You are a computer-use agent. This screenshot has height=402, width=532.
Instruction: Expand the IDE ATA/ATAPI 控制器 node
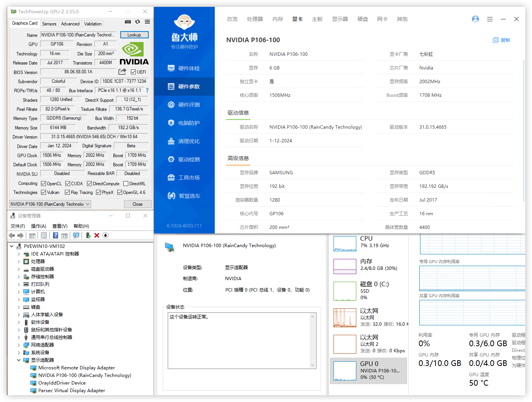coord(19,254)
